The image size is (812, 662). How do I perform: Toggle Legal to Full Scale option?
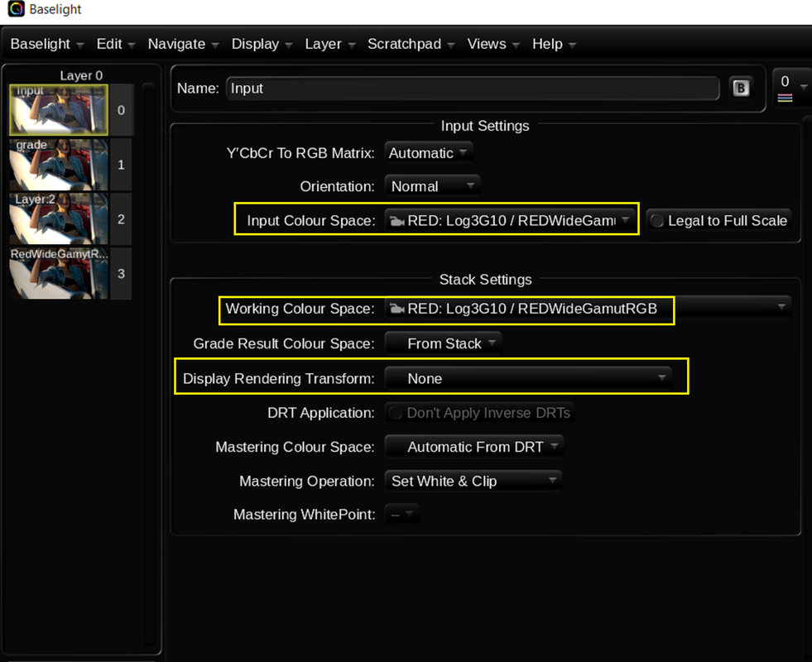pyautogui.click(x=719, y=221)
